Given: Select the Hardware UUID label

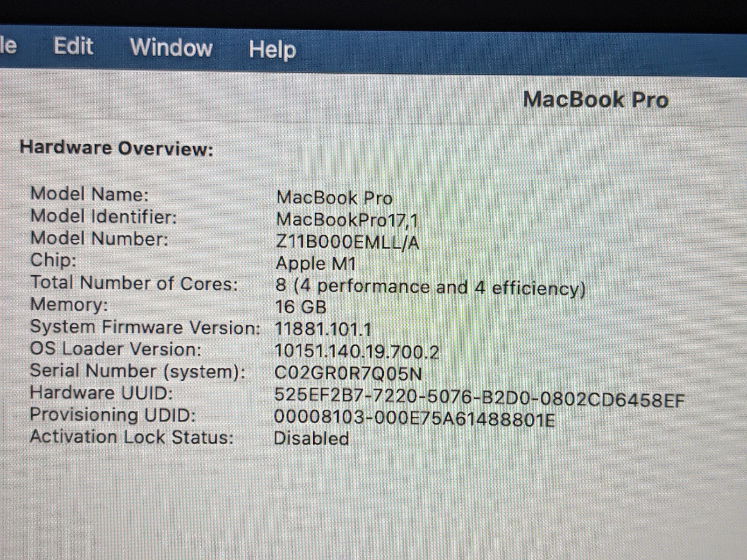Looking at the screenshot, I should (x=101, y=393).
